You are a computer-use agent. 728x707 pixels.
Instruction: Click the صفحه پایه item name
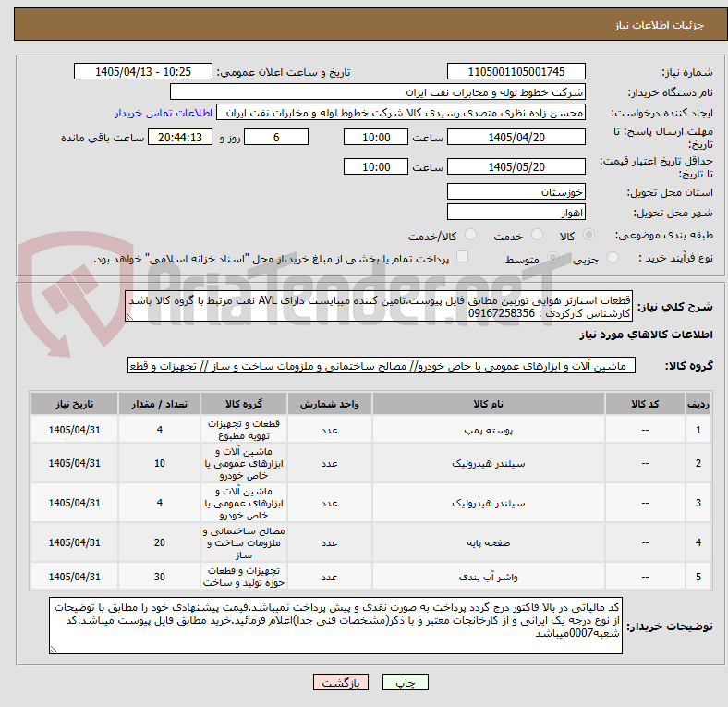(x=489, y=542)
